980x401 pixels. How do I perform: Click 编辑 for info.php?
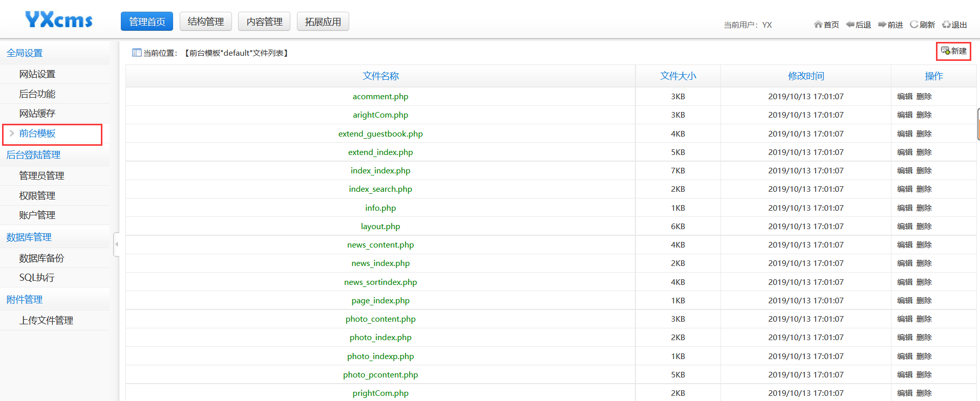[x=905, y=208]
